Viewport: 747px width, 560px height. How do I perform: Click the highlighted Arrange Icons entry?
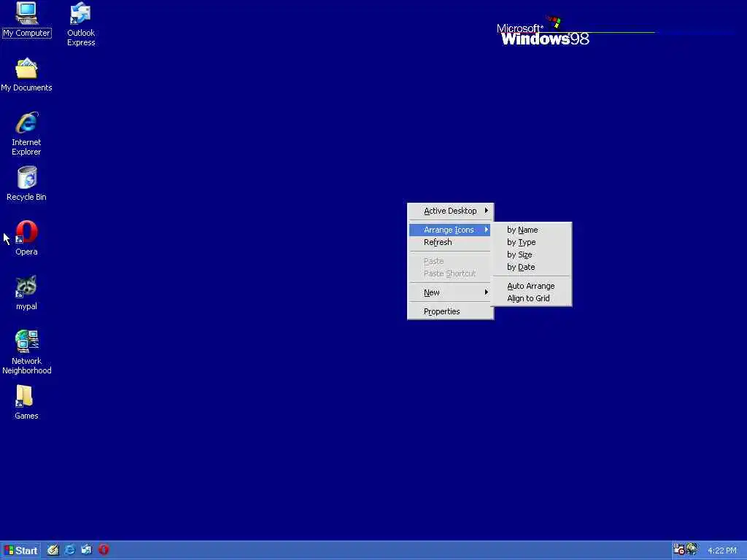pos(450,230)
